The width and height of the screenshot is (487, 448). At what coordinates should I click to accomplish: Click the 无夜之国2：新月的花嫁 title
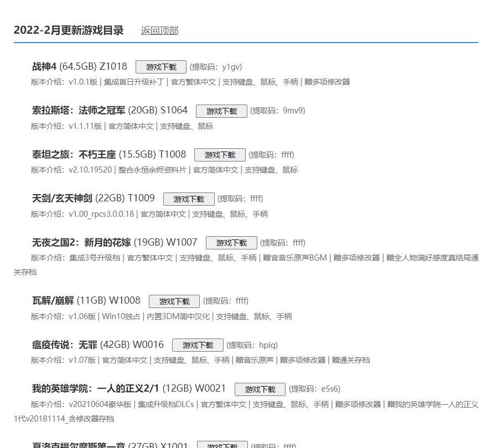pyautogui.click(x=81, y=242)
